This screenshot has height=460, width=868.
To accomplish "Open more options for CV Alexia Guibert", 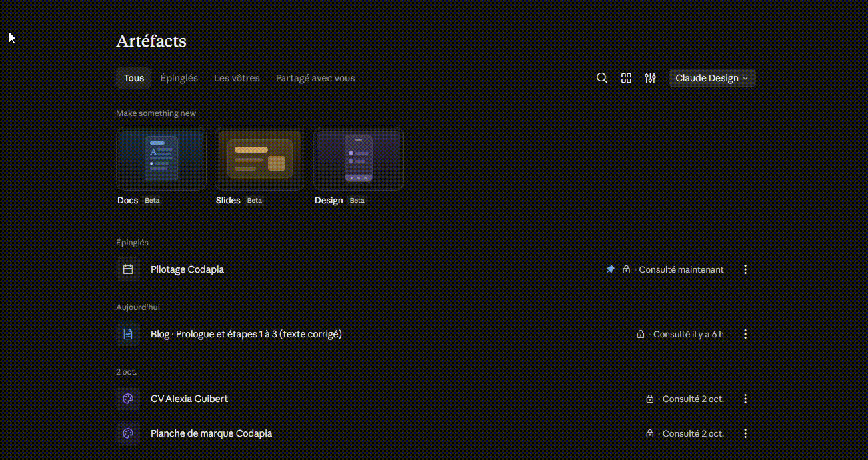I will pyautogui.click(x=745, y=399).
